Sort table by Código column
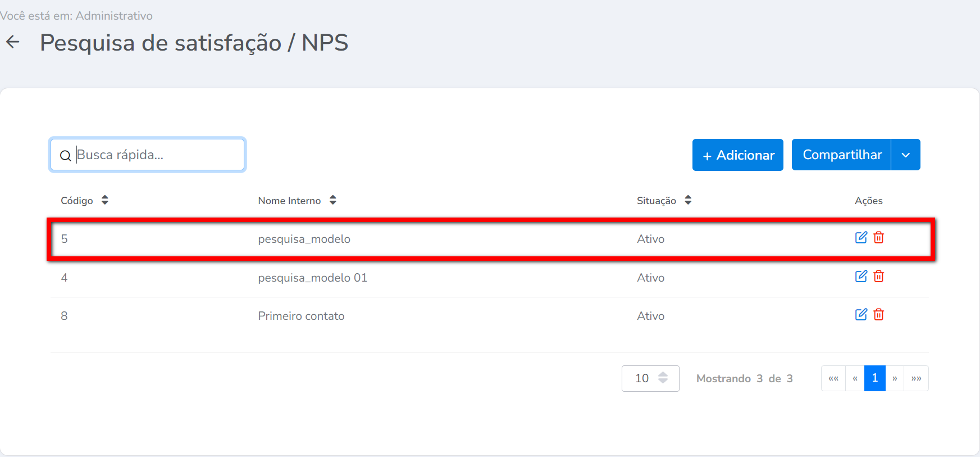The height and width of the screenshot is (457, 980). 104,200
